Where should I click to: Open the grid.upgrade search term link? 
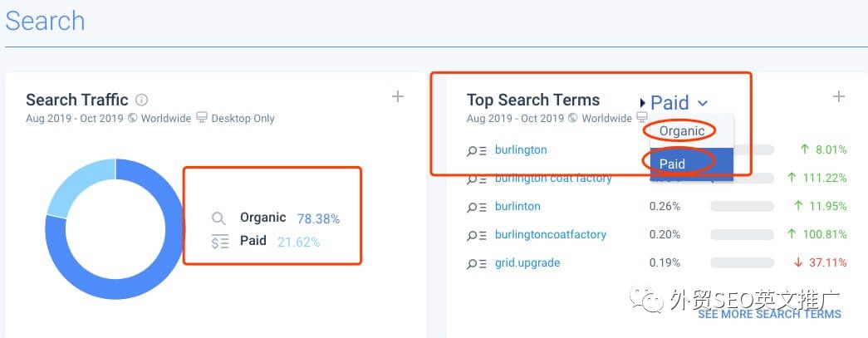(x=527, y=263)
